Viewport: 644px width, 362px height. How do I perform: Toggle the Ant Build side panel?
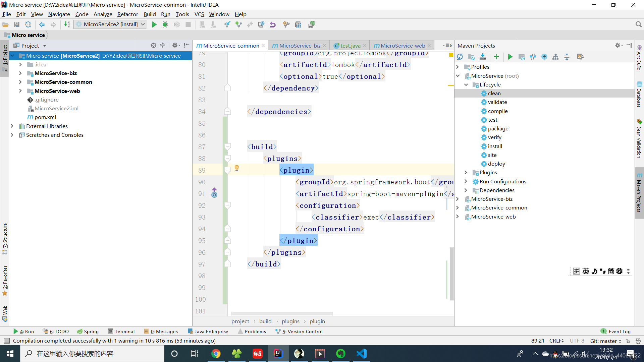coord(639,57)
